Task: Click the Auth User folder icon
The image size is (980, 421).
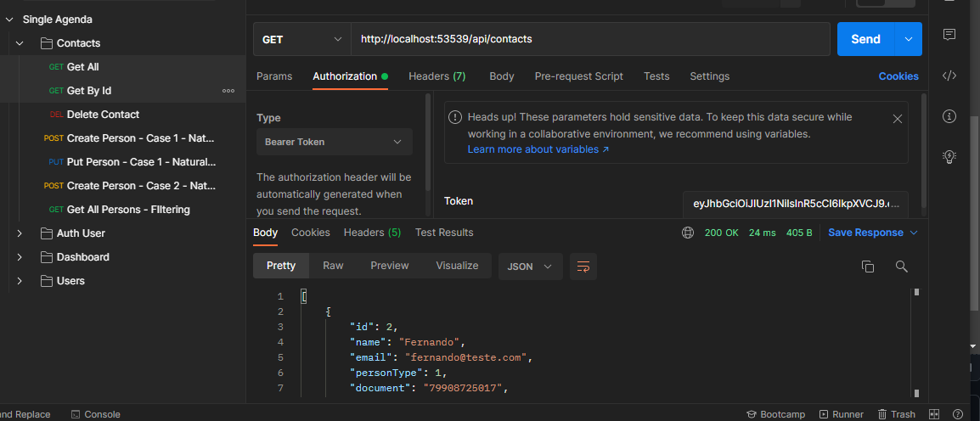Action: 46,233
